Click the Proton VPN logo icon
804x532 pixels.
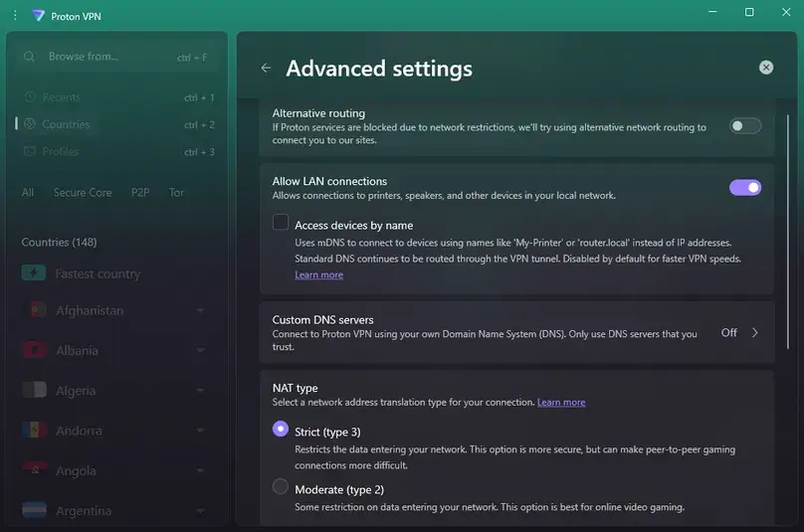coord(38,15)
